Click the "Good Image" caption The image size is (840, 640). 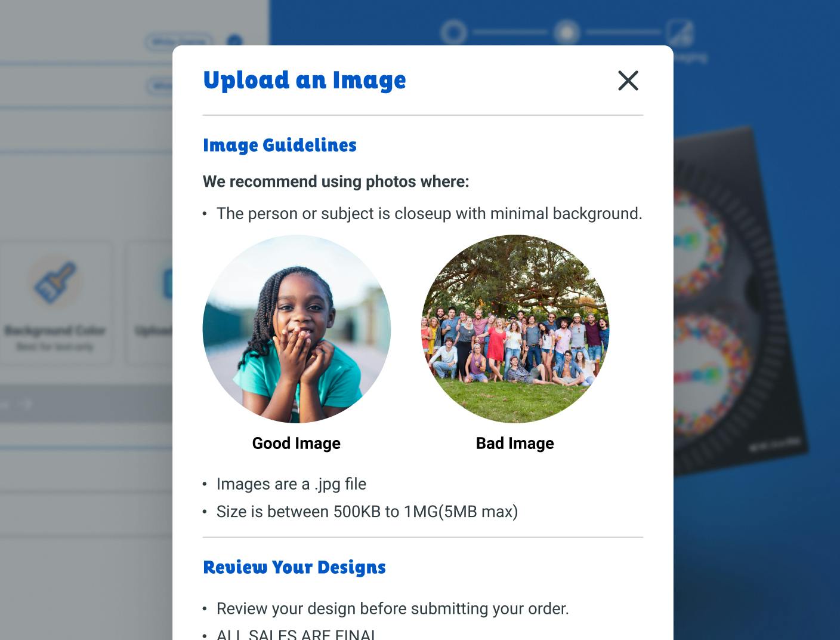297,443
